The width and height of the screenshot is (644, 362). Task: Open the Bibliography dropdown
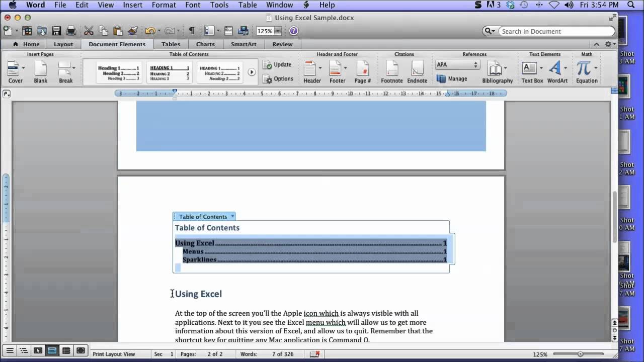(505, 68)
